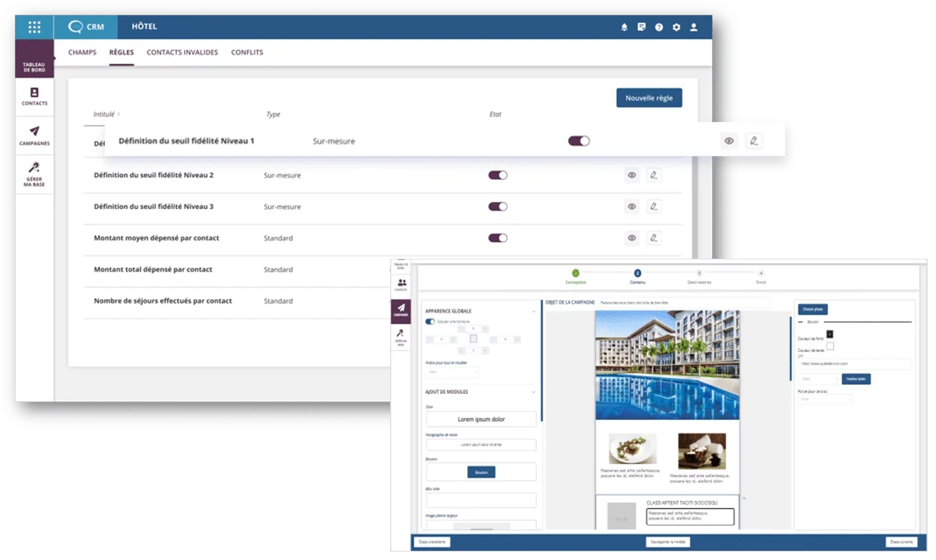This screenshot has height=560, width=936.
Task: Select the Règles tab
Action: pos(121,52)
